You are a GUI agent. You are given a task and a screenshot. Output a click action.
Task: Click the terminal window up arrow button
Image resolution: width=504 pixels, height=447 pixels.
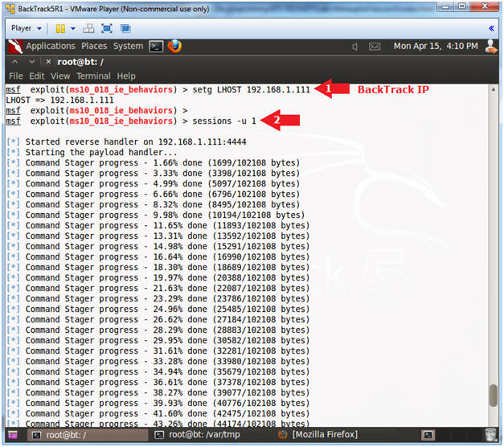[x=14, y=61]
